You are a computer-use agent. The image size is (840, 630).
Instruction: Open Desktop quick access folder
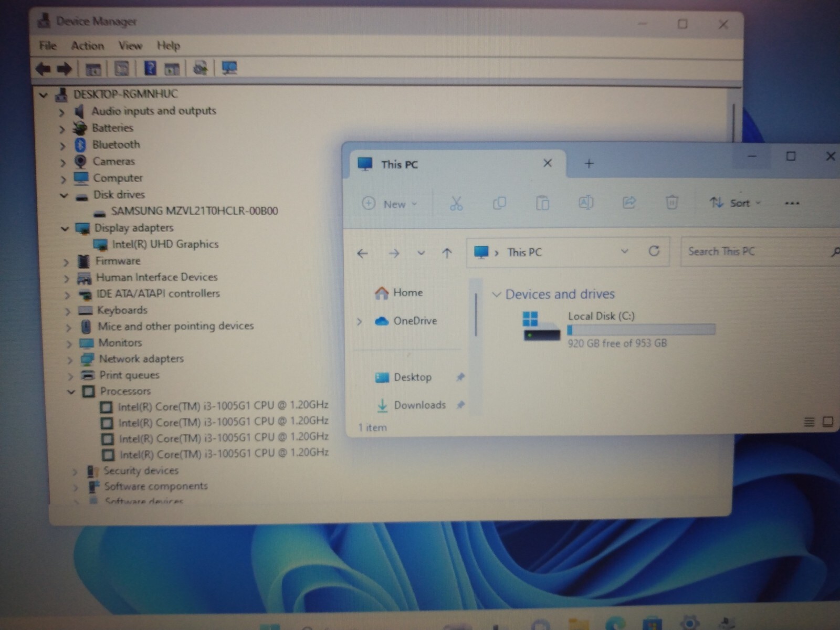pos(404,377)
